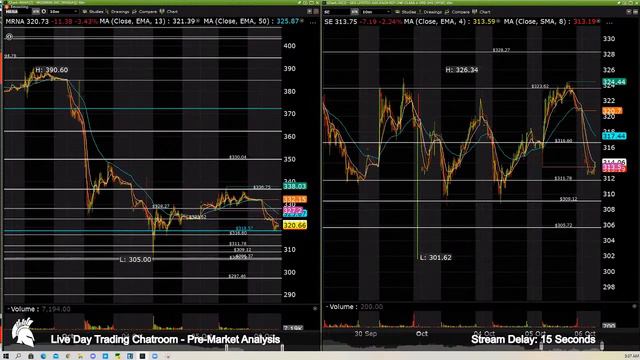Remove the EMA 50 study in MRNA chart
The height and width of the screenshot is (360, 640).
(302, 21)
